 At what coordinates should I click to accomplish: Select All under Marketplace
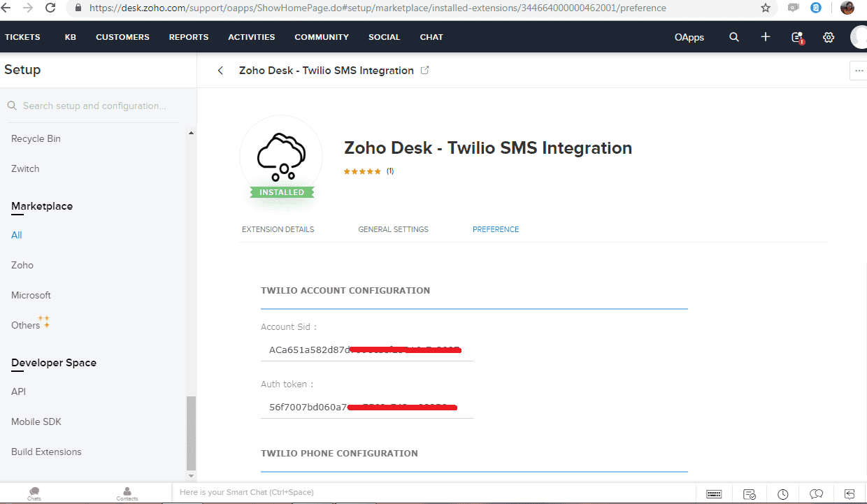(x=17, y=235)
